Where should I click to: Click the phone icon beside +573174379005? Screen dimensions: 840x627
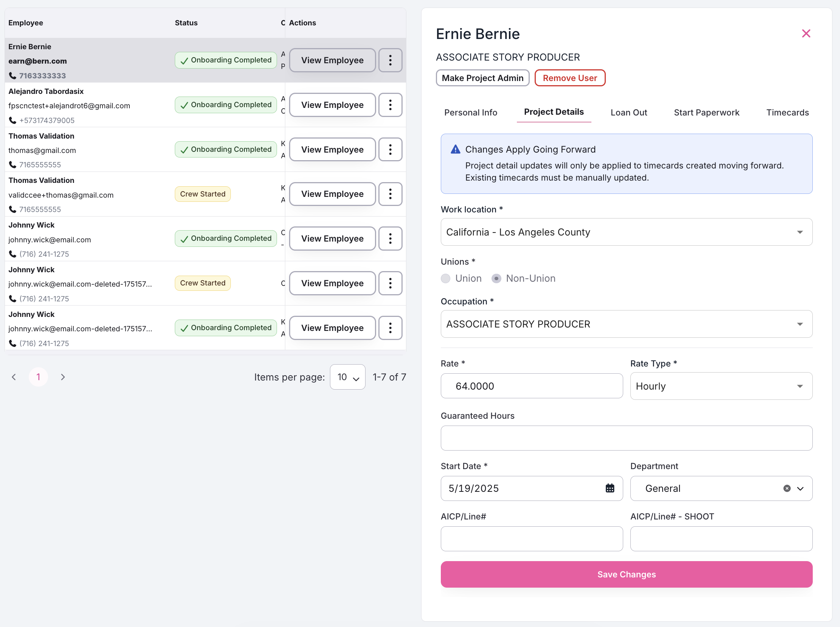click(x=12, y=120)
